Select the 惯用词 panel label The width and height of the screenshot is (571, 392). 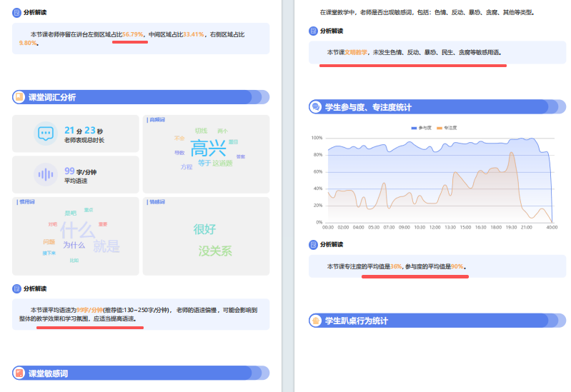point(26,202)
